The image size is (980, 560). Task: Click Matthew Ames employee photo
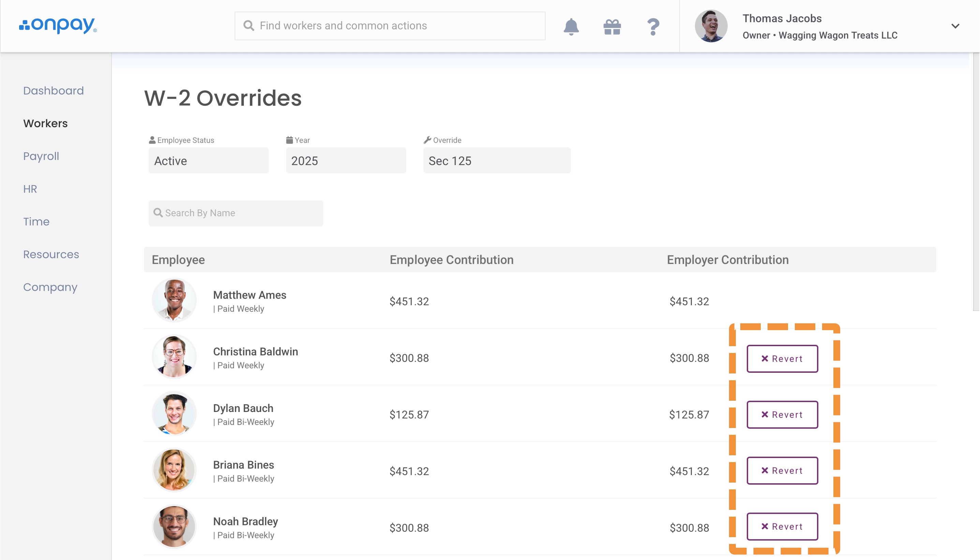pyautogui.click(x=174, y=300)
